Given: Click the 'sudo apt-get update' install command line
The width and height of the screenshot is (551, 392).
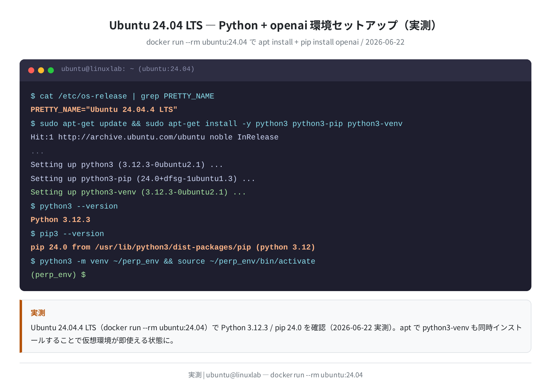Looking at the screenshot, I should (x=216, y=124).
